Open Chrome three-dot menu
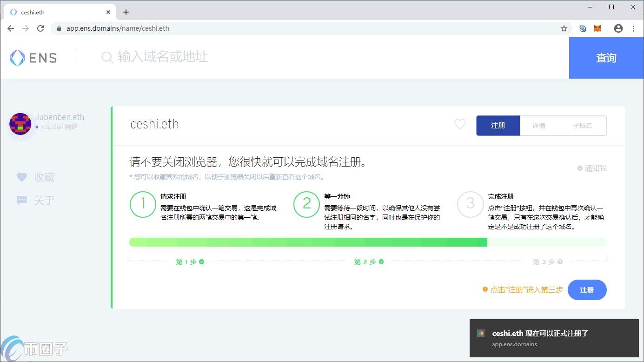The image size is (644, 362). tap(633, 28)
